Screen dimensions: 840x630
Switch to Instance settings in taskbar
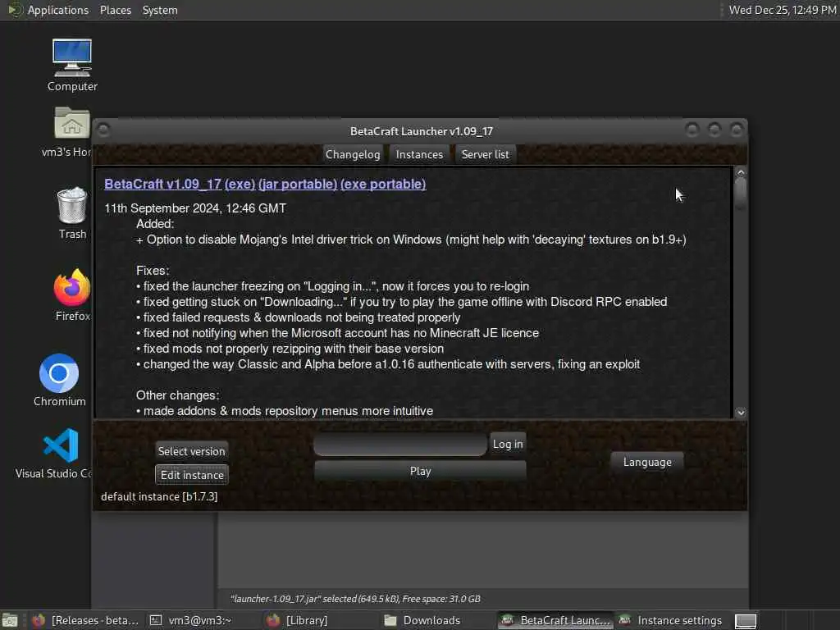pyautogui.click(x=670, y=620)
